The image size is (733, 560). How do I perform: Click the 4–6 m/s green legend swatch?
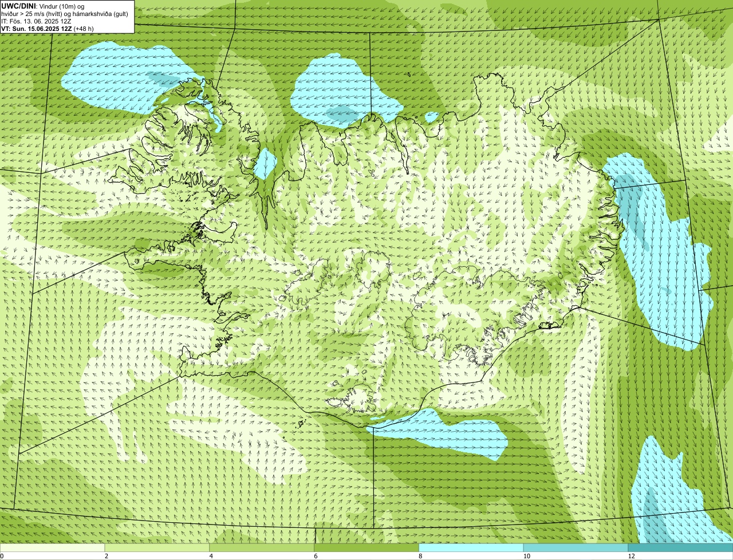262,548
